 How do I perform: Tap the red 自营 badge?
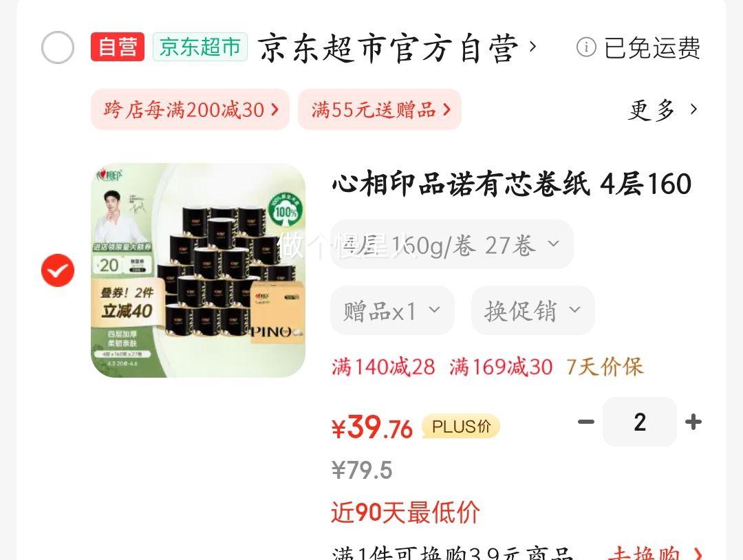pyautogui.click(x=118, y=47)
